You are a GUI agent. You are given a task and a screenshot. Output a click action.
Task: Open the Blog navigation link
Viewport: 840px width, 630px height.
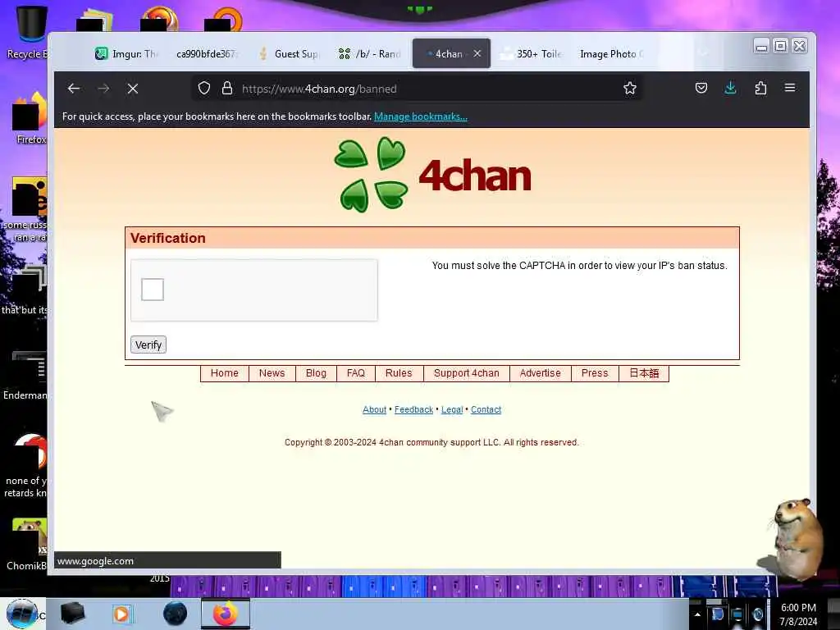tap(316, 373)
